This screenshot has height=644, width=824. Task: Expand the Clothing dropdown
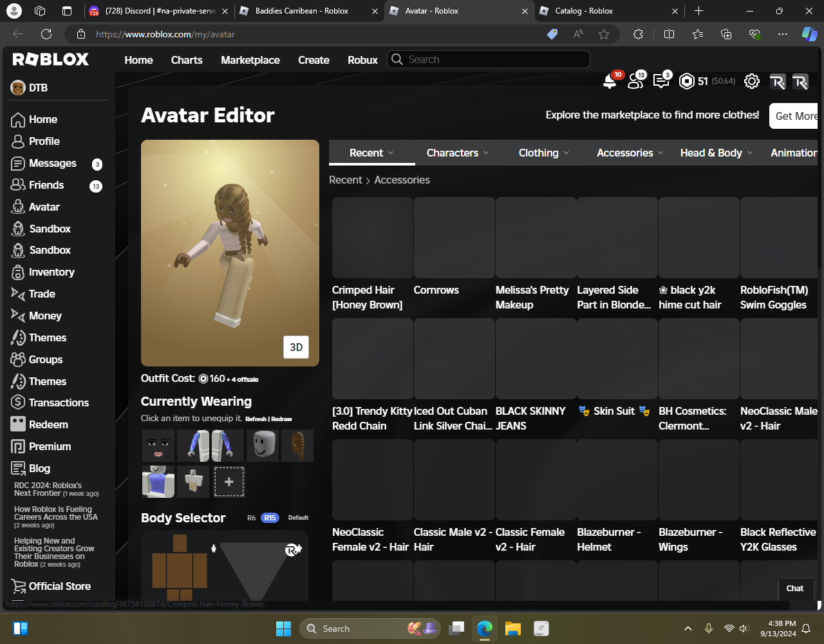click(x=544, y=153)
